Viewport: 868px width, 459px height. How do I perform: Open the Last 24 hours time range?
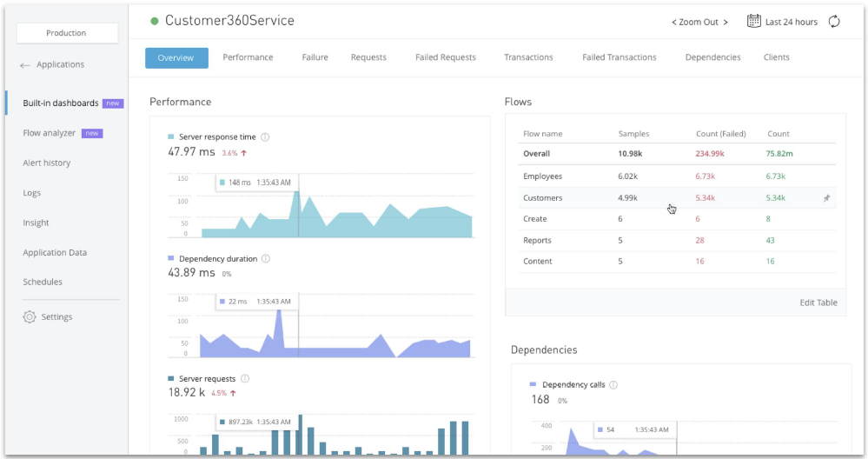791,22
